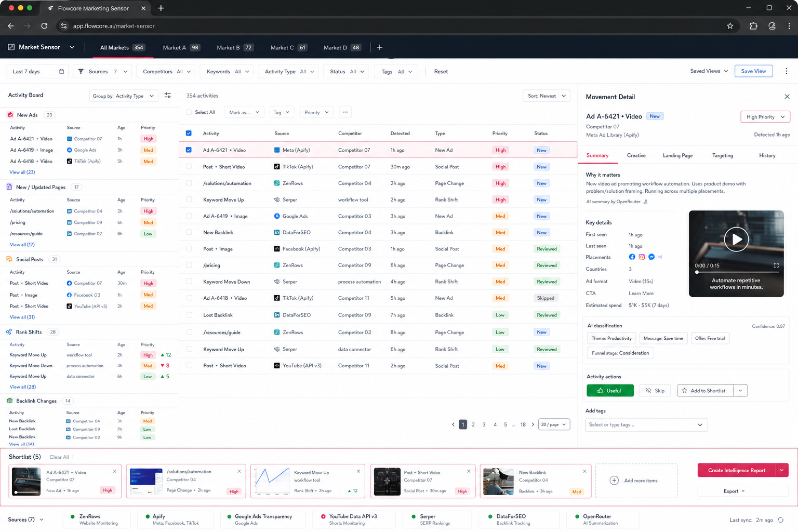Open the Landing Page tab

677,155
